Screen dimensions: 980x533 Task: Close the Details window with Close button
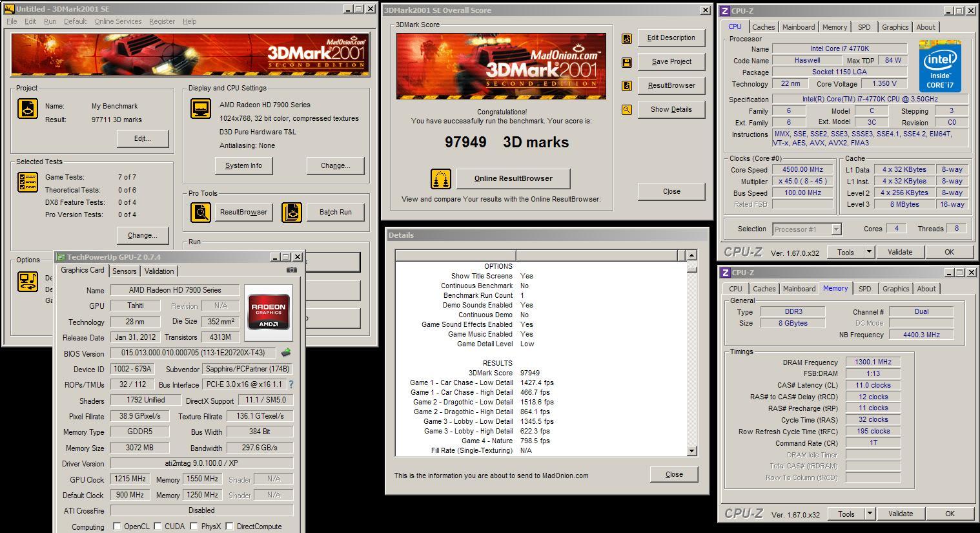(674, 474)
